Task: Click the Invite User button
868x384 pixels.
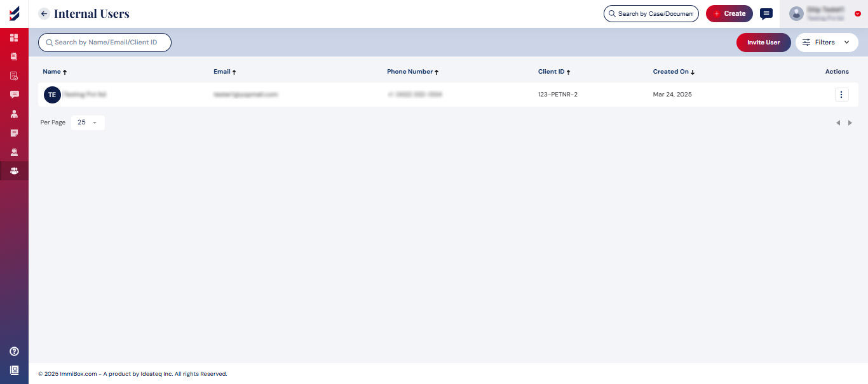Action: [764, 43]
